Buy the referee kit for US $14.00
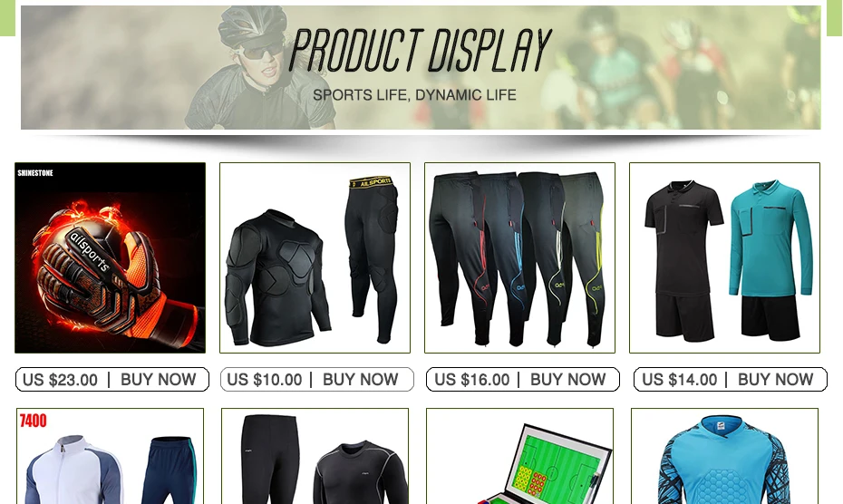The image size is (843, 504). click(730, 379)
